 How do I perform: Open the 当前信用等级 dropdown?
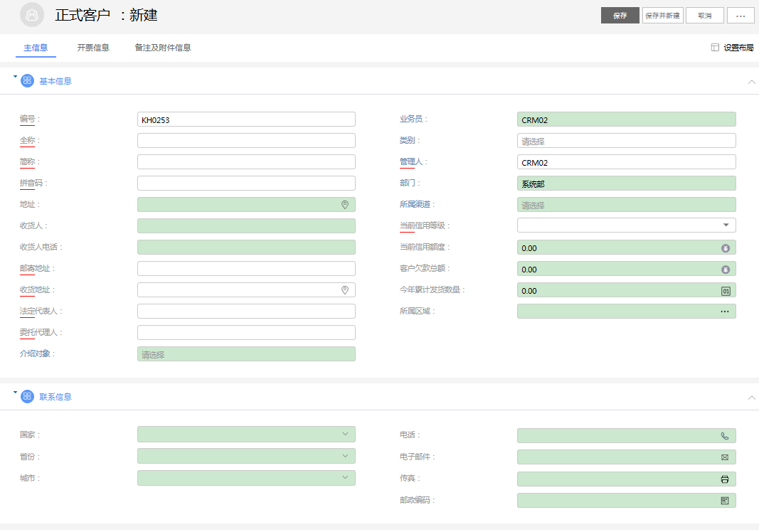pyautogui.click(x=726, y=225)
